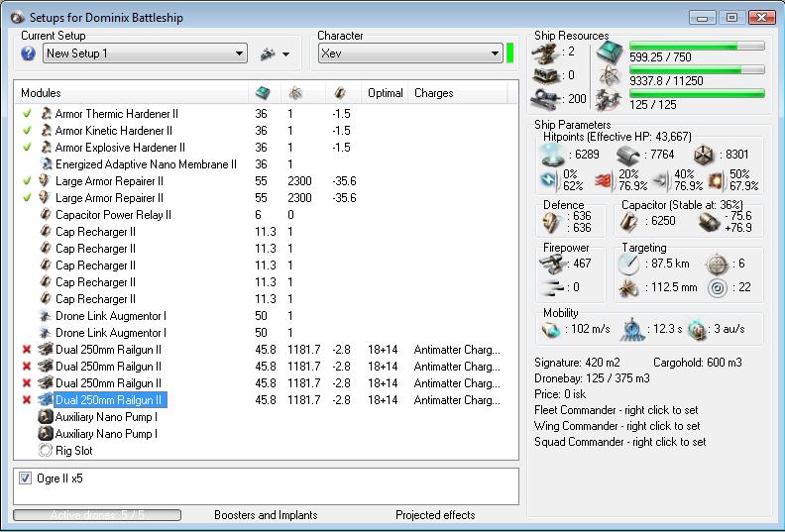Toggle the first Large Armor Repairer II checkmark
Image resolution: width=785 pixels, height=532 pixels.
(x=28, y=181)
